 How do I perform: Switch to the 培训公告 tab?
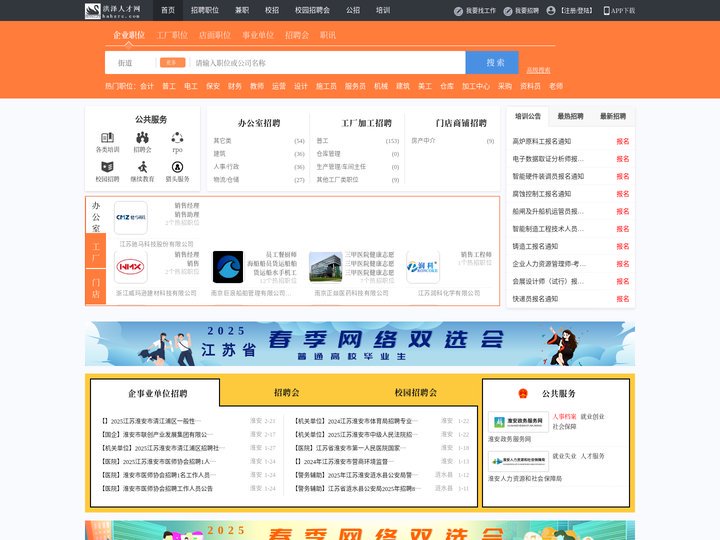click(x=528, y=117)
